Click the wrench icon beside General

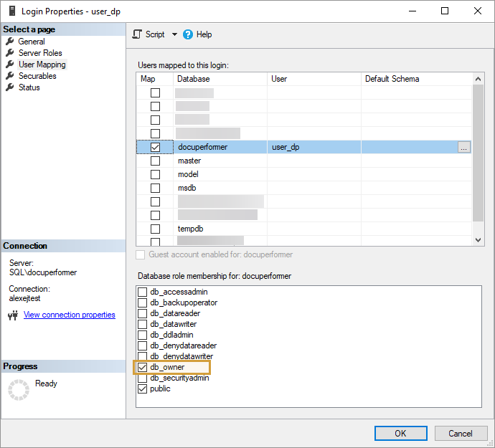(10, 42)
